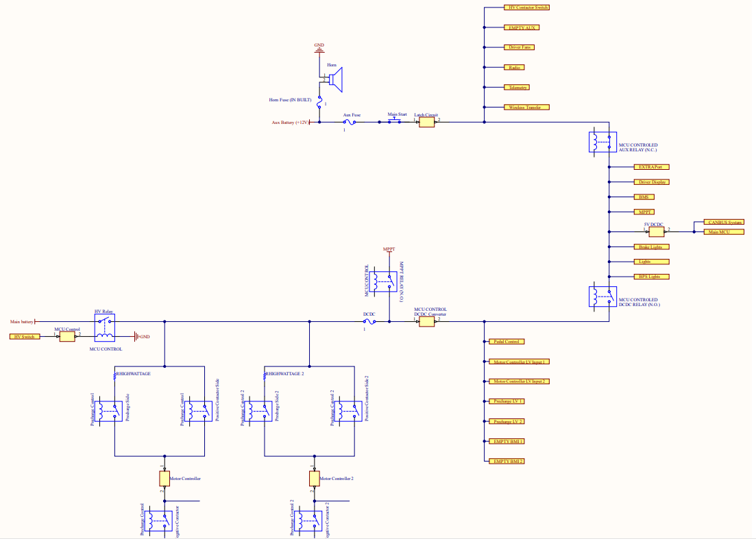Click the DCDC fuse symbol
This screenshot has width=756, height=541.
tap(369, 322)
